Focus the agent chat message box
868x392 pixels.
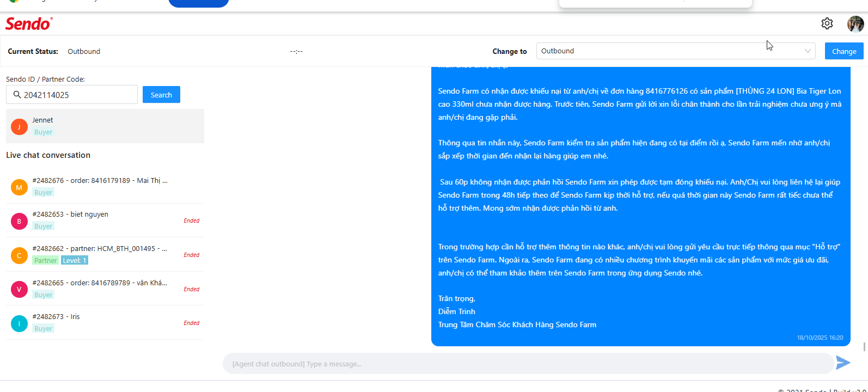point(528,364)
